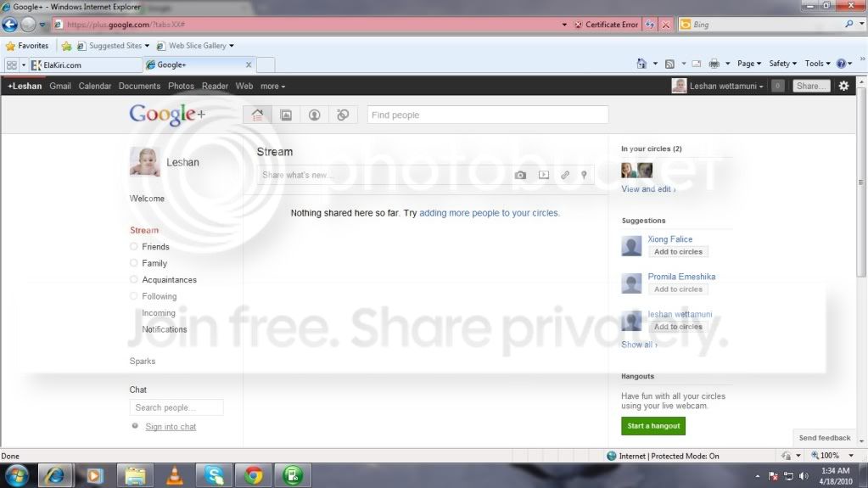The height and width of the screenshot is (488, 868).
Task: Open the Photos icon in Google+ toolbar
Action: (x=286, y=115)
